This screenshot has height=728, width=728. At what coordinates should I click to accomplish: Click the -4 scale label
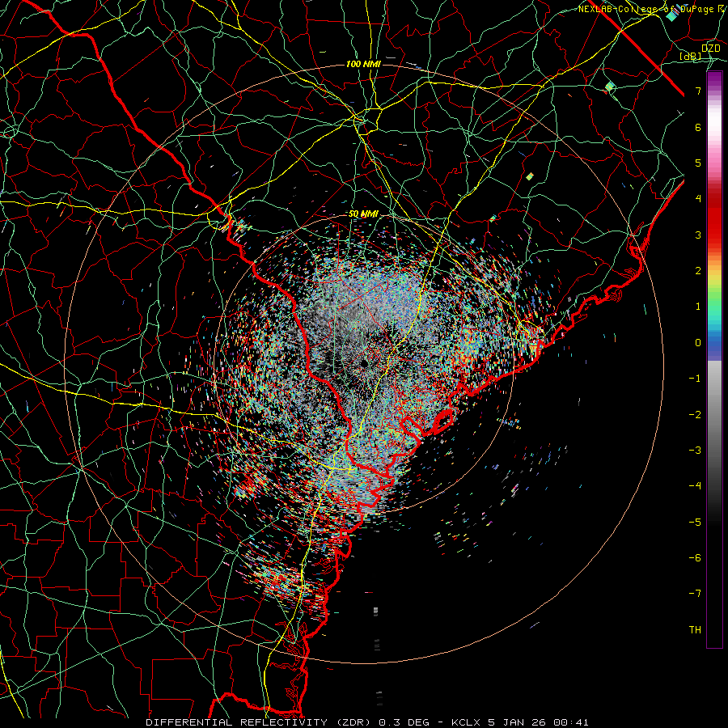tap(695, 486)
